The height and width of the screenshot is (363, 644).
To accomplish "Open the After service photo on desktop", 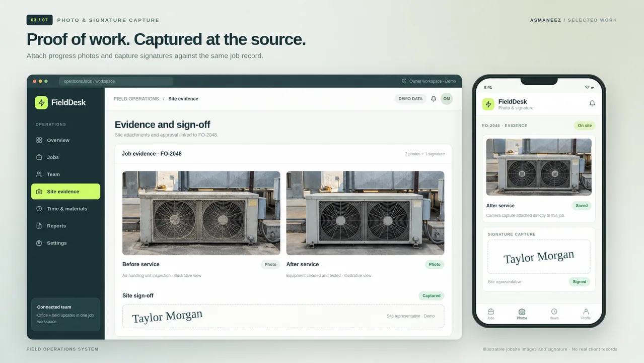I will pyautogui.click(x=365, y=213).
